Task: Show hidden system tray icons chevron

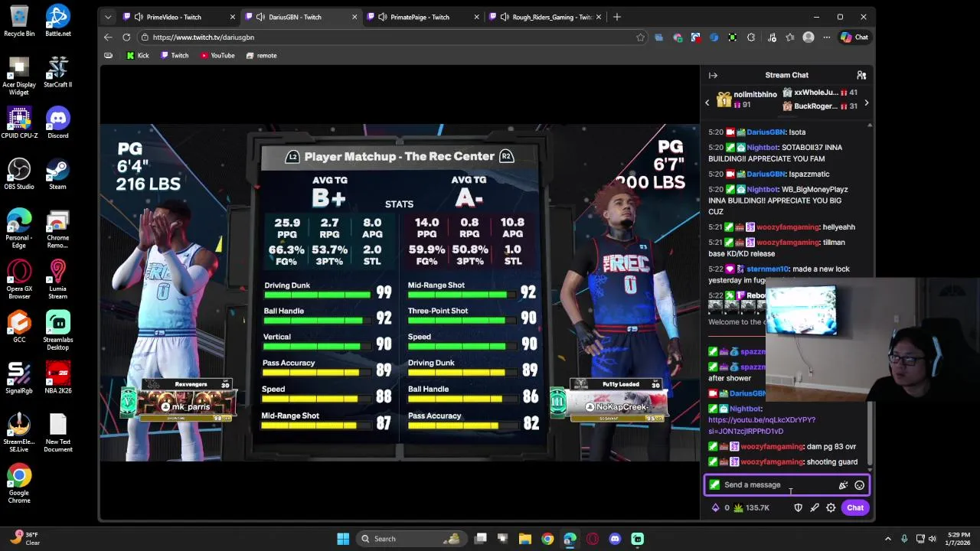Action: click(888, 539)
